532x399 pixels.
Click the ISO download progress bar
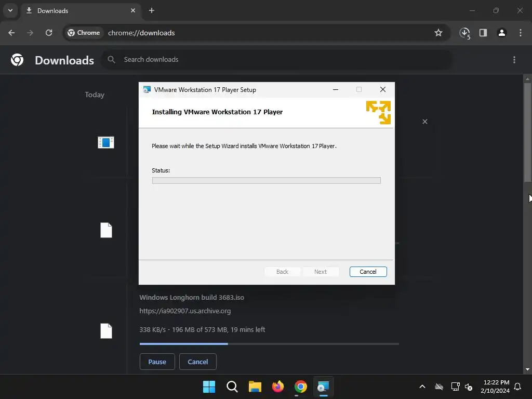tap(269, 344)
